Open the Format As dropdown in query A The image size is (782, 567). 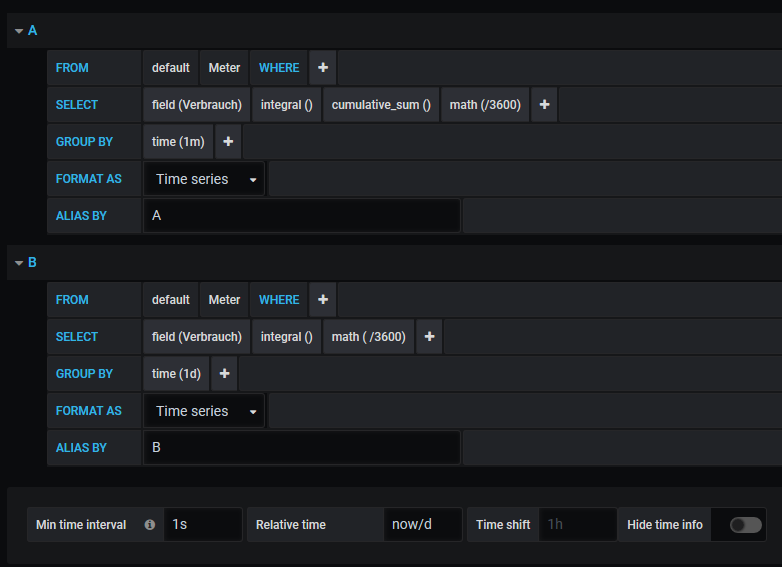[x=205, y=179]
